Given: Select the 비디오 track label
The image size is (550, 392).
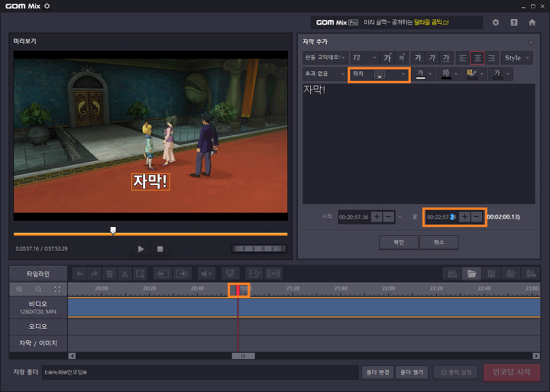Looking at the screenshot, I should tap(38, 307).
